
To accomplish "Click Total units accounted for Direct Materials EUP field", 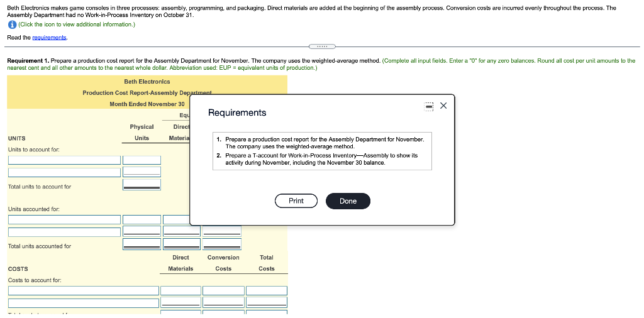I will tap(182, 244).
